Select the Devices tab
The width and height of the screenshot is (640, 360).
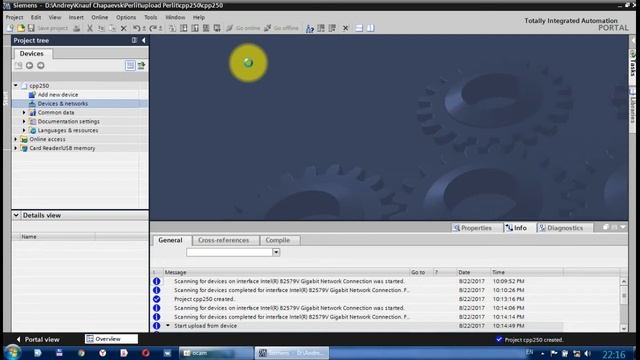(31, 53)
